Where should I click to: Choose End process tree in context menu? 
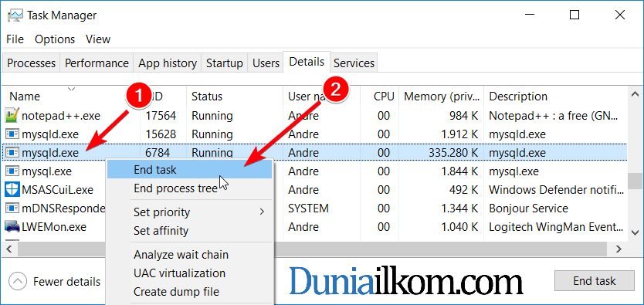click(190, 188)
